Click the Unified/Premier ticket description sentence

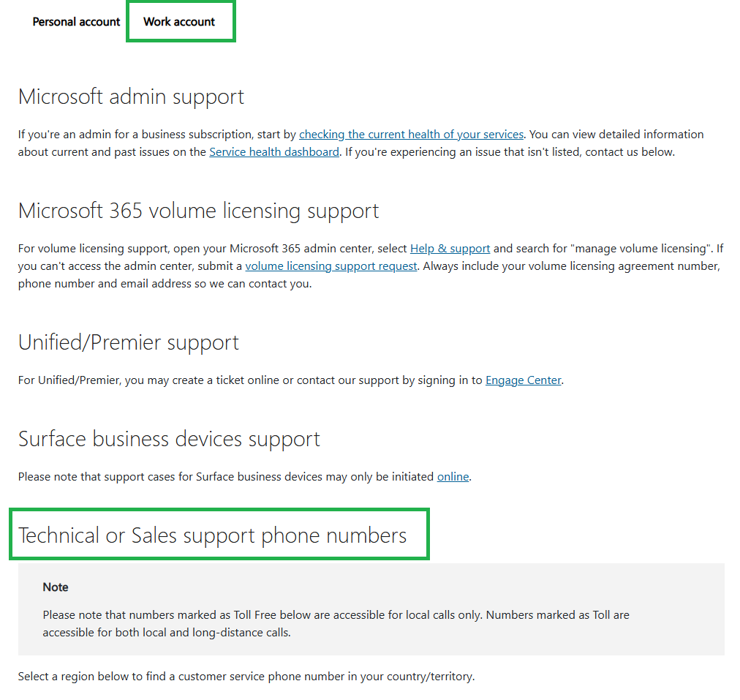point(291,380)
